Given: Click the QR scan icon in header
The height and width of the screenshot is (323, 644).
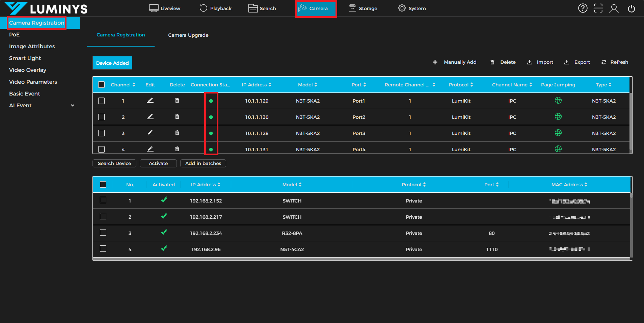Looking at the screenshot, I should 598,8.
